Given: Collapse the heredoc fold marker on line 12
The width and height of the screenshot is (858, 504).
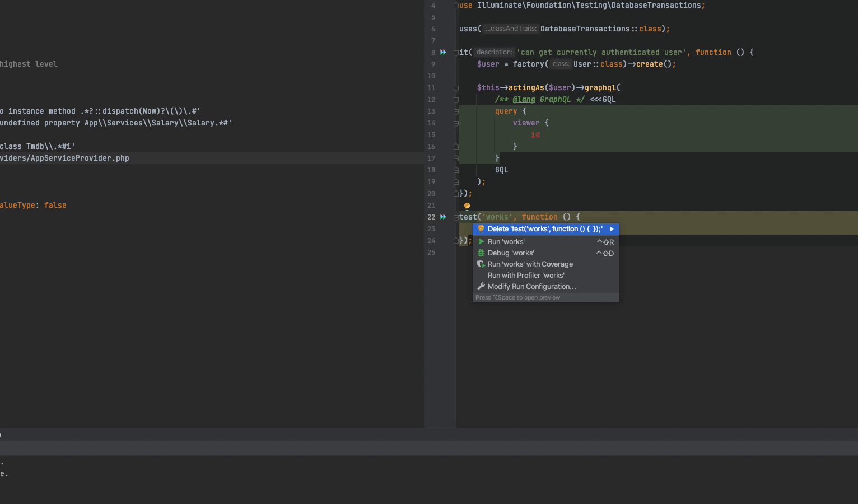Looking at the screenshot, I should pyautogui.click(x=456, y=100).
